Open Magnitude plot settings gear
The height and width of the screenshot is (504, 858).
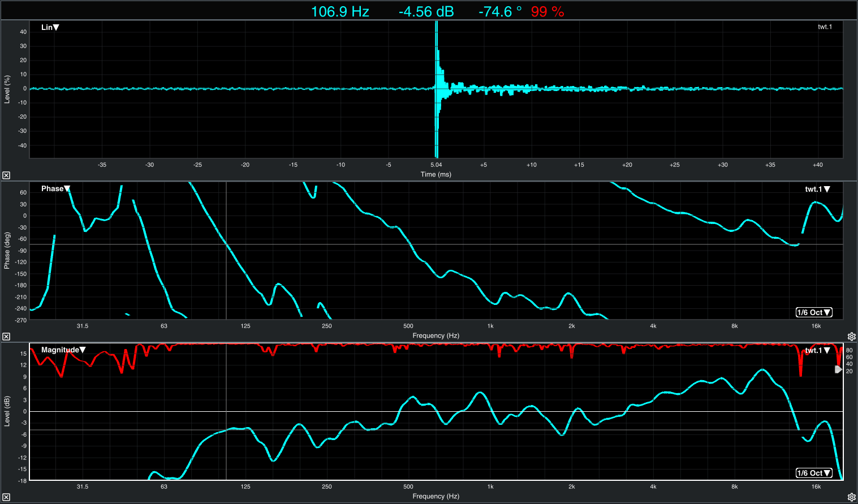[851, 497]
